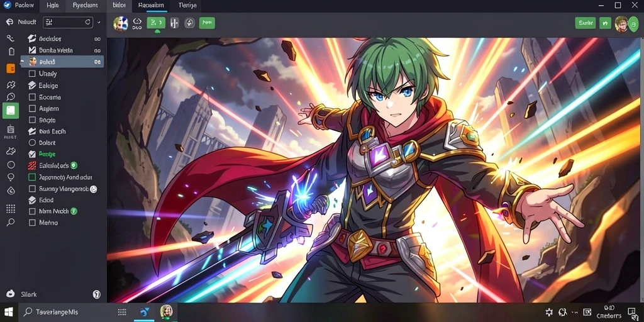Click the green button left of user avatar

pos(605,23)
